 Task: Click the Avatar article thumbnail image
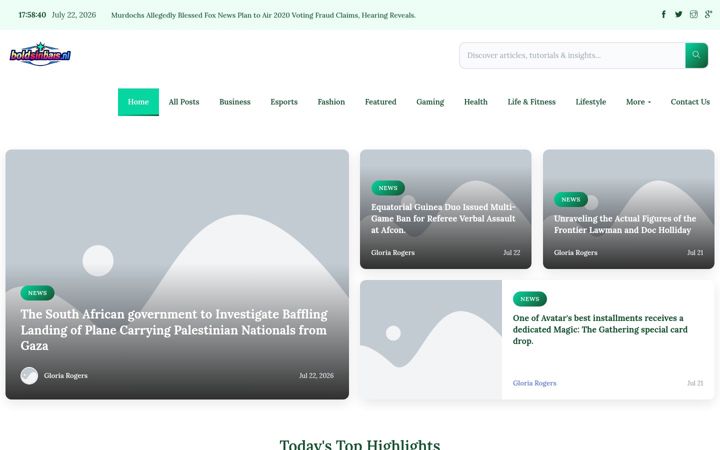(x=431, y=340)
